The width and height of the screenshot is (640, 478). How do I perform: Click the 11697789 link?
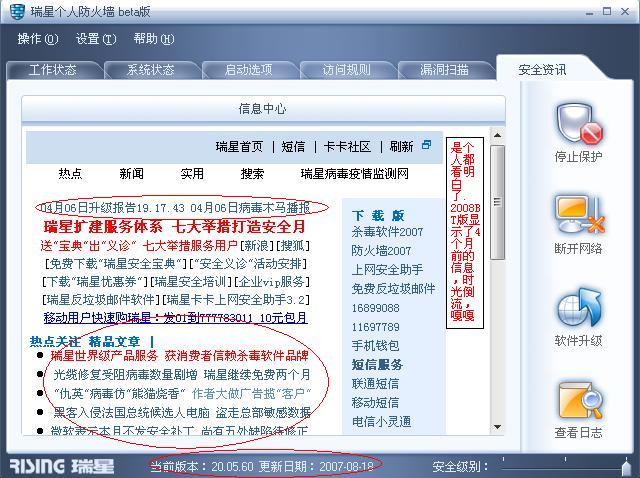[376, 327]
